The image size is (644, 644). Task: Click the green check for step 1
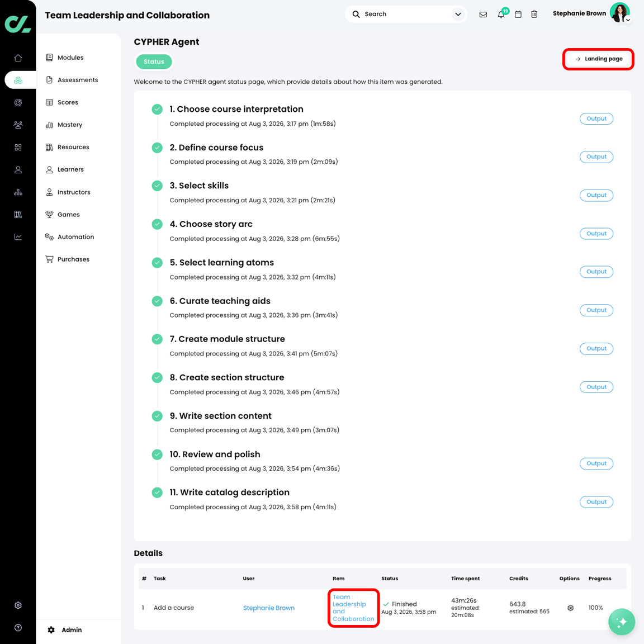157,109
